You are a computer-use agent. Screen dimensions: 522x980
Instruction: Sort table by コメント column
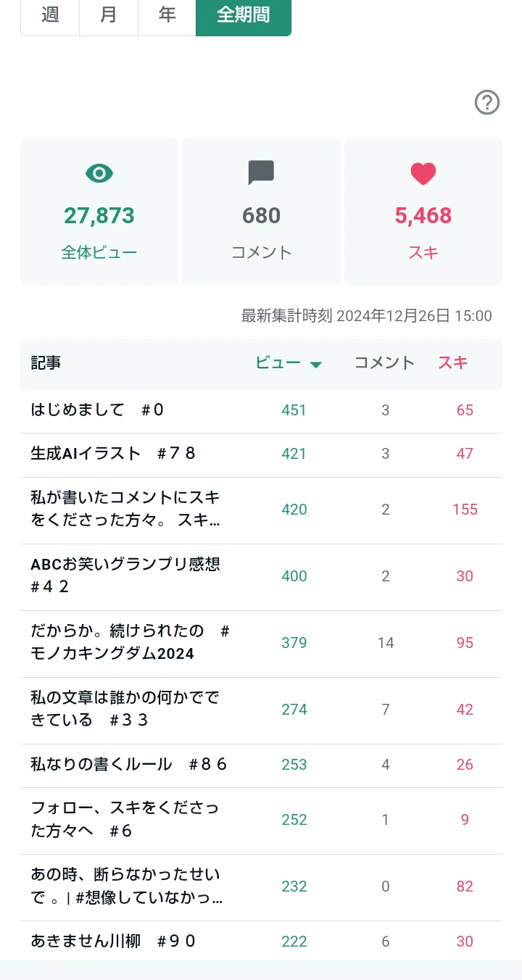point(384,363)
